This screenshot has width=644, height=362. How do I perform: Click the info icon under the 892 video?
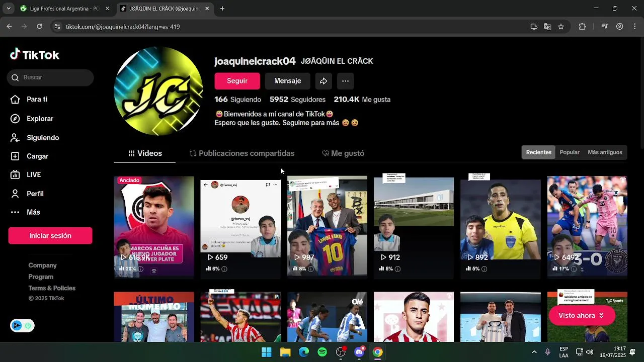484,269
